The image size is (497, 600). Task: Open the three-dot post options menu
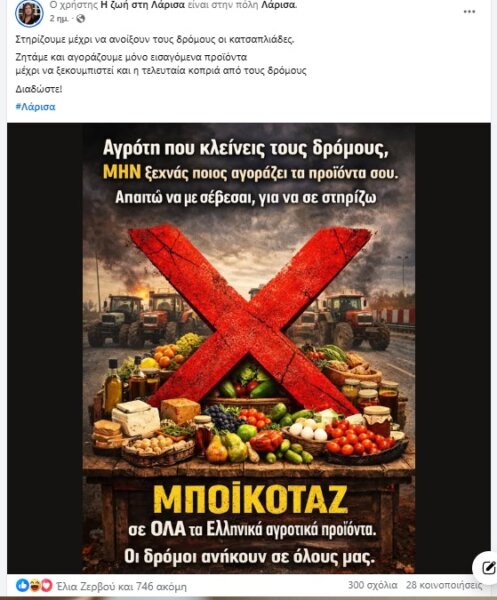469,11
